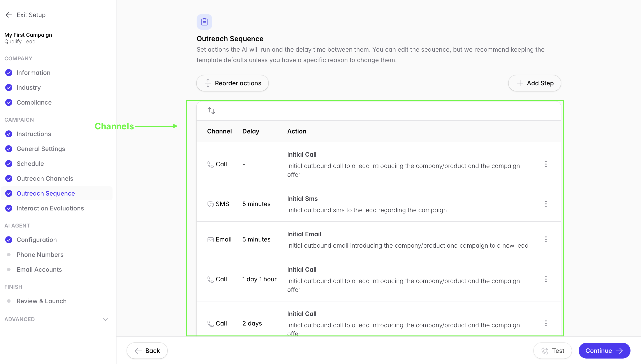The width and height of the screenshot is (641, 364).
Task: Click the Reorder actions button
Action: tap(232, 83)
